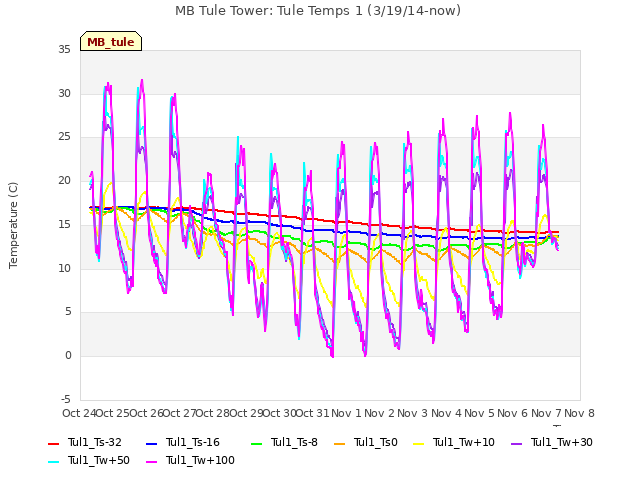Click the Nov 3 x-axis date label
Image resolution: width=640 pixels, height=480 pixels.
413,413
